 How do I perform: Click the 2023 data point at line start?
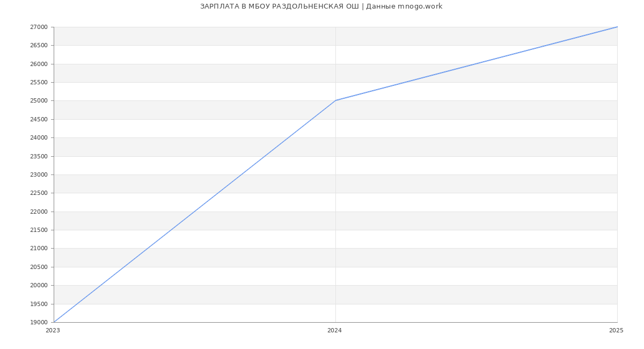click(x=54, y=322)
